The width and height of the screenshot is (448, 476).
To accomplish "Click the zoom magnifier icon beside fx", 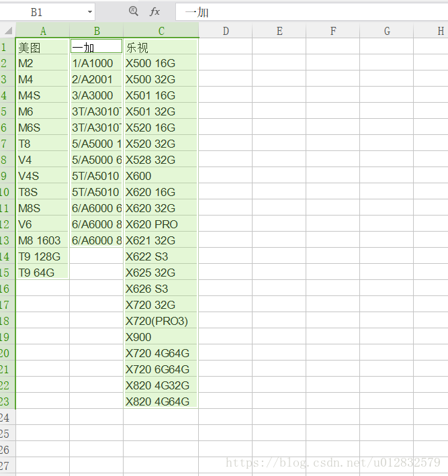I will coord(134,11).
